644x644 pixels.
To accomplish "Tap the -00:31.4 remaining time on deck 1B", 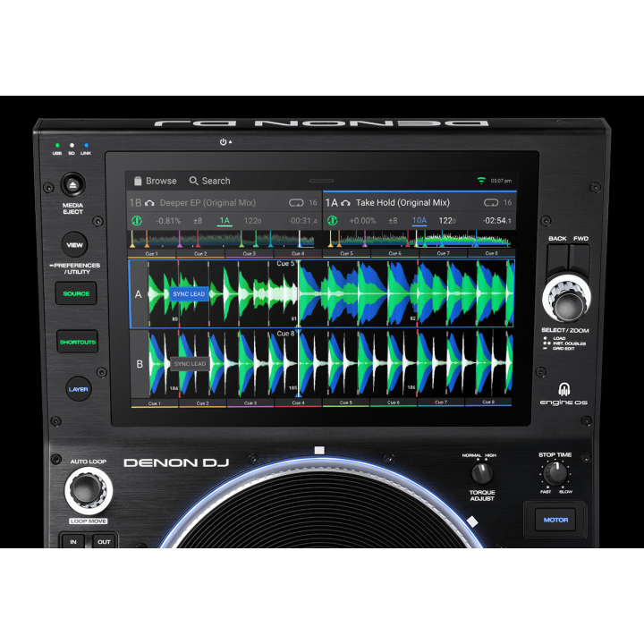I will click(x=303, y=221).
